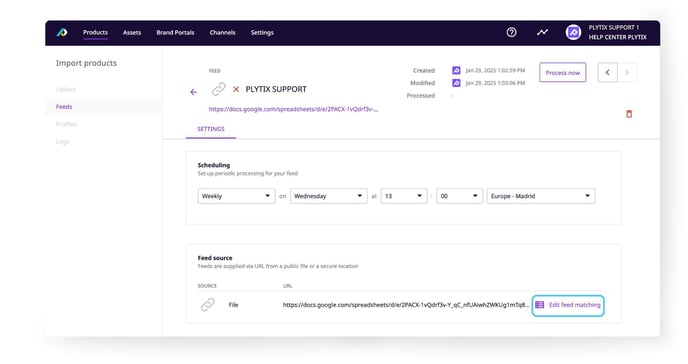Image resolution: width=688 pixels, height=364 pixels.
Task: Select Feeds in the sidebar
Action: pos(64,107)
